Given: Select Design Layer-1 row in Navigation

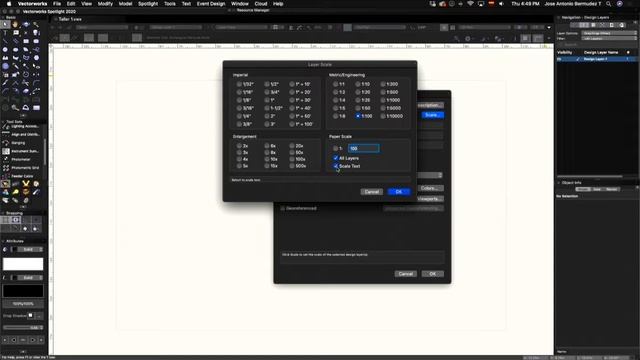Looking at the screenshot, I should [596, 59].
